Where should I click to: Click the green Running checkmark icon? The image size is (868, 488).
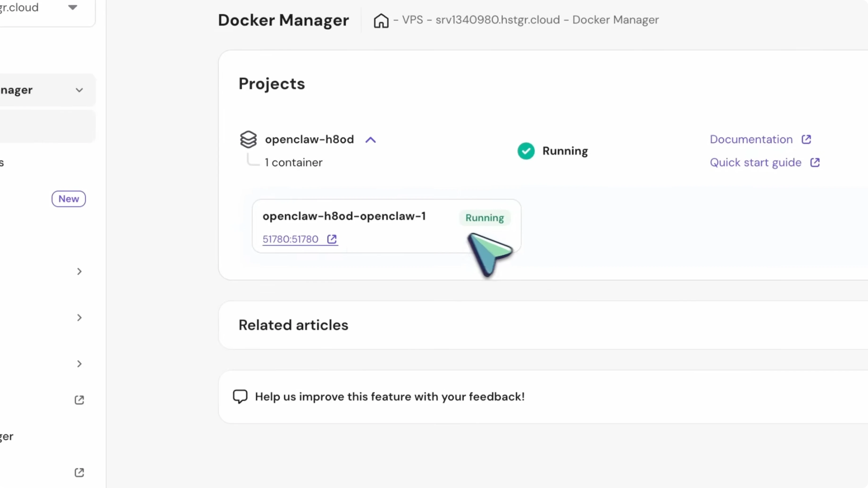[526, 151]
